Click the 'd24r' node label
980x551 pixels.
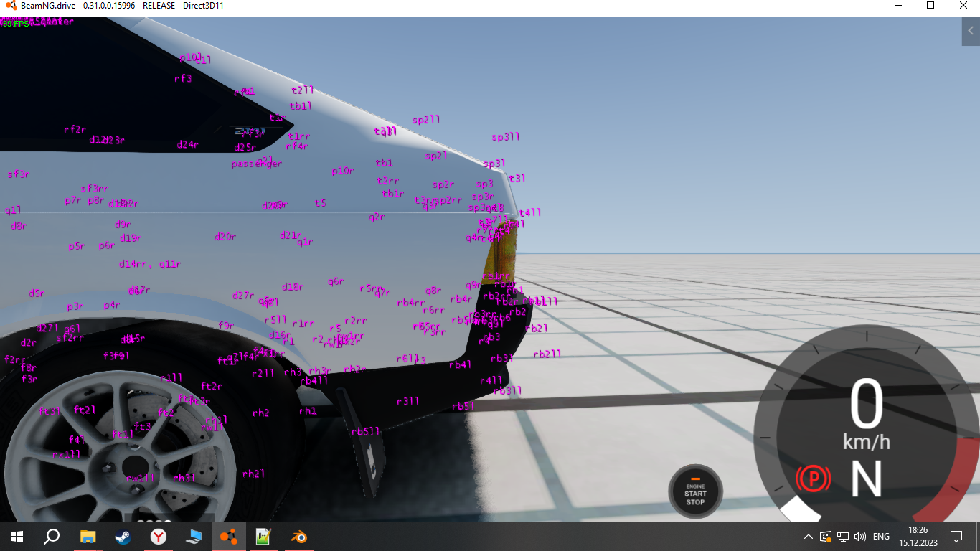(187, 145)
